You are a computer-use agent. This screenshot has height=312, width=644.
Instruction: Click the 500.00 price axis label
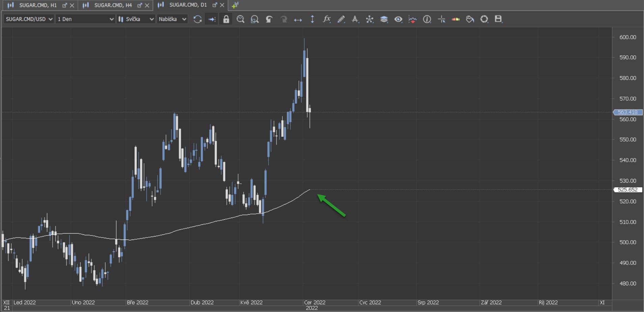[x=628, y=242]
